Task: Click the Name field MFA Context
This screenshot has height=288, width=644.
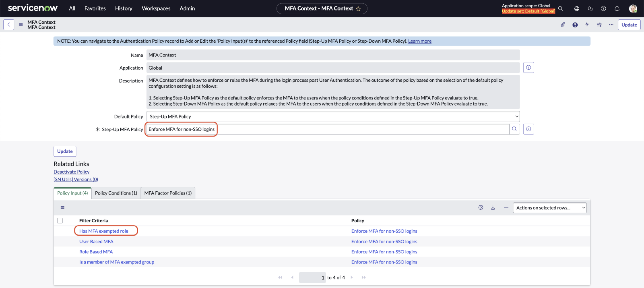Action: click(333, 55)
